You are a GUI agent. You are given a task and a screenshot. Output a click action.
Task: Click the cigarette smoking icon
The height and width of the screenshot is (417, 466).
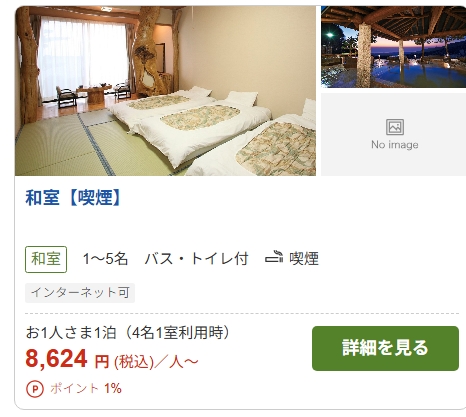click(x=274, y=258)
